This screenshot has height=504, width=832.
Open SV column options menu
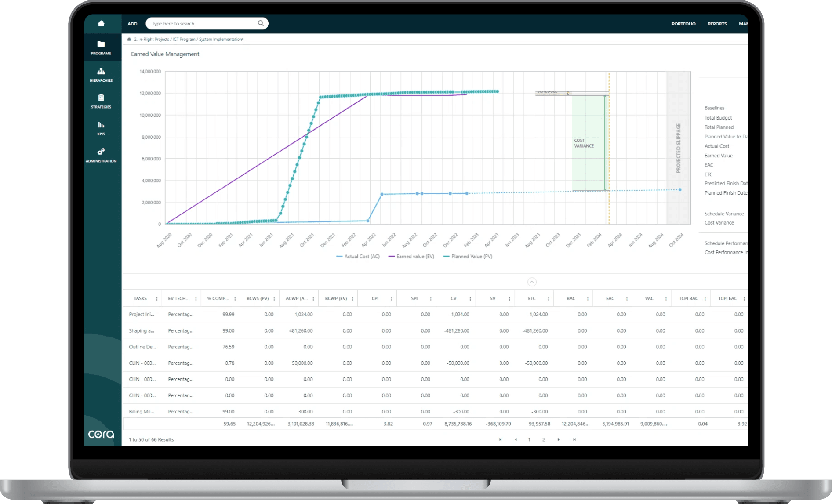click(509, 299)
